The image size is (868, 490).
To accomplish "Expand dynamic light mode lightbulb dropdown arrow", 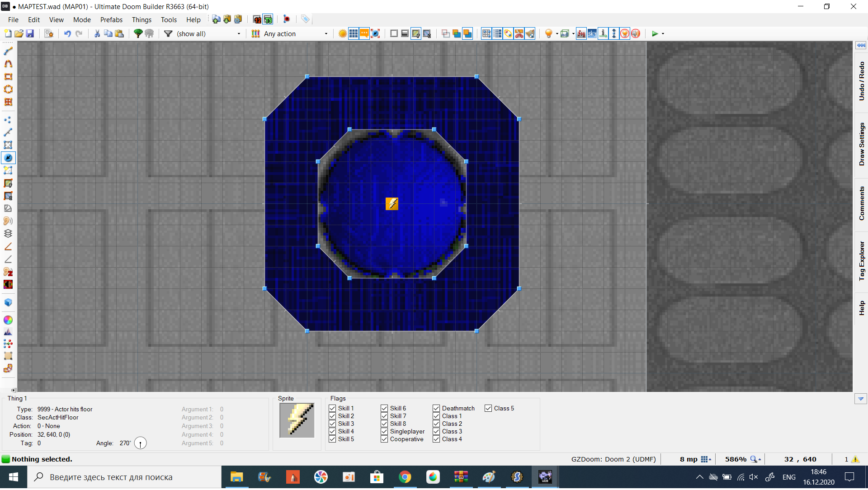I will tap(557, 34).
